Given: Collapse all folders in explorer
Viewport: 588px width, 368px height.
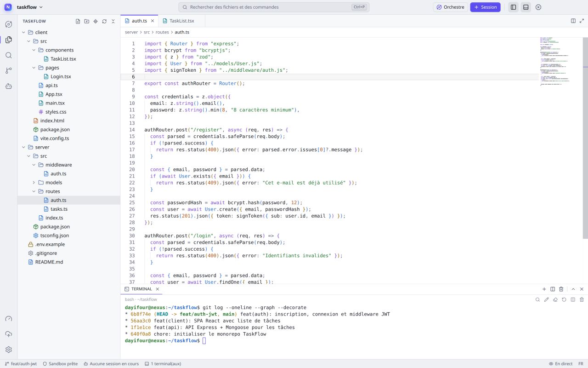Looking at the screenshot, I should (x=113, y=21).
